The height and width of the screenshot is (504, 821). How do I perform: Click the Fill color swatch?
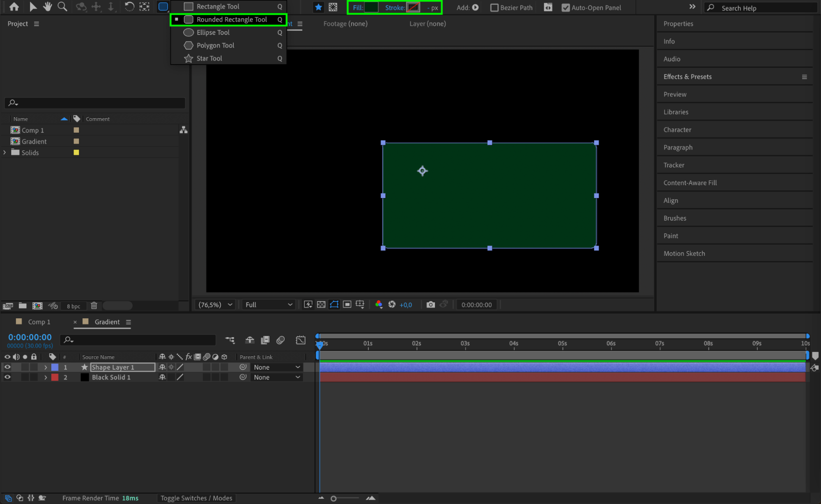coord(371,7)
